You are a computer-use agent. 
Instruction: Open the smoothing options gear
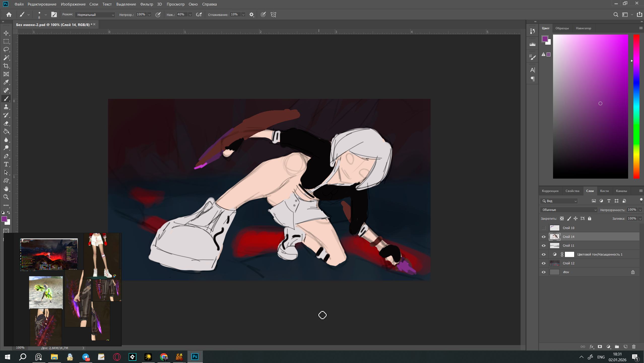click(x=251, y=15)
